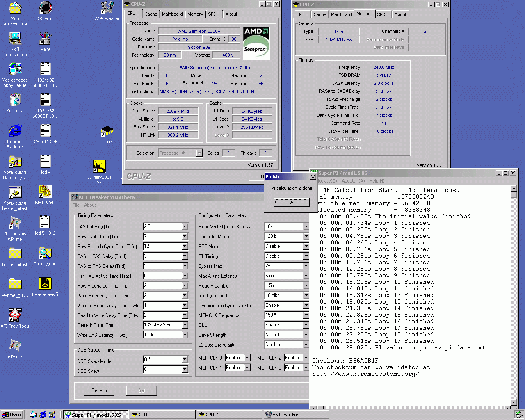This screenshot has height=420, width=525.
Task: Open the File menu in A64 Tweaker
Action: 76,205
